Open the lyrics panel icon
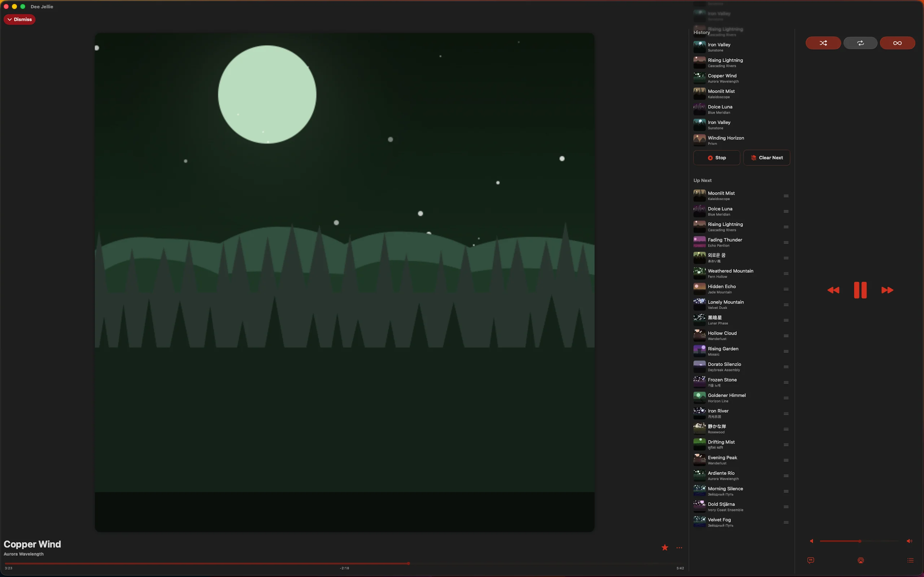The height and width of the screenshot is (577, 924). 811,560
